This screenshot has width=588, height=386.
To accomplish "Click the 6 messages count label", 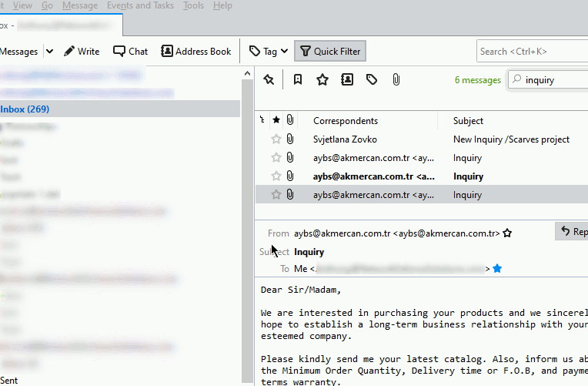I will pos(478,80).
